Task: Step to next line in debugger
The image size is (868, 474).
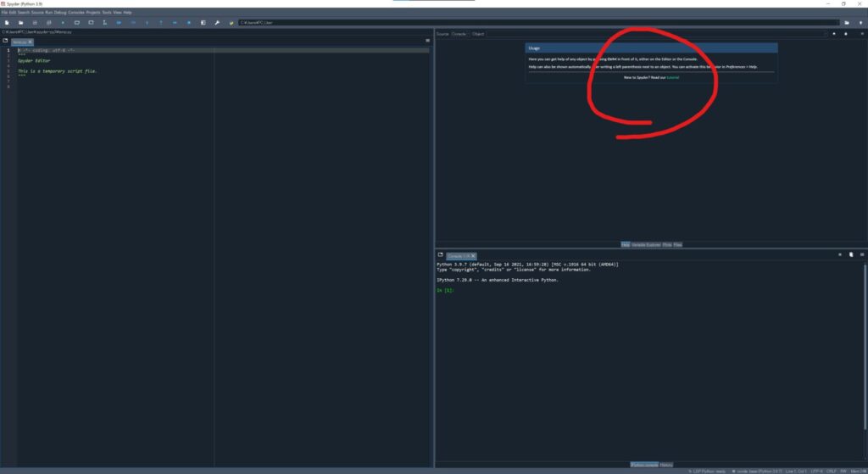Action: click(133, 23)
